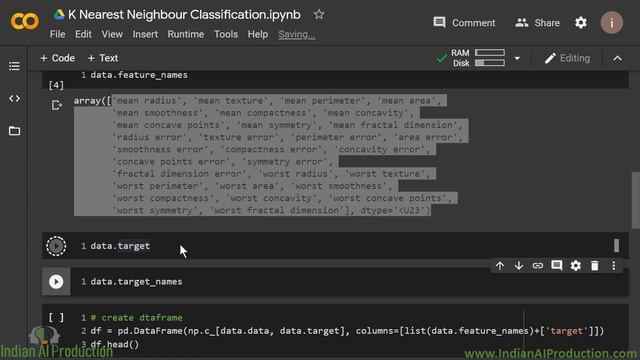Add a new Code cell
This screenshot has width=640, height=360.
click(x=58, y=58)
